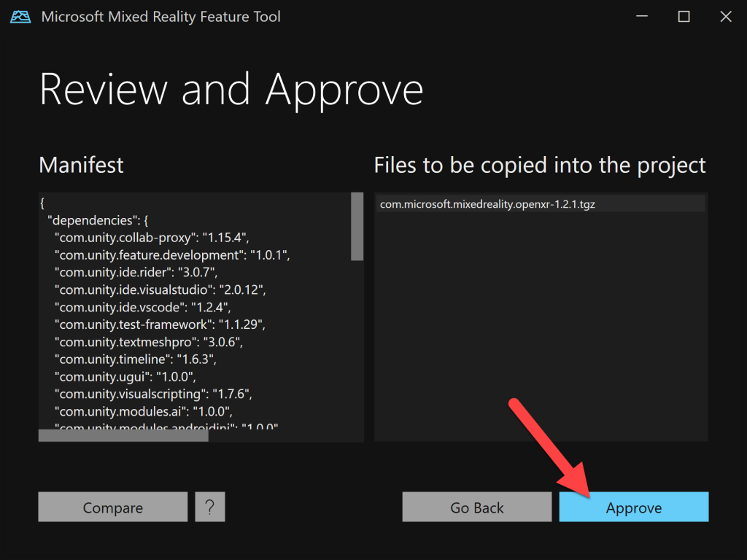Viewport: 747px width, 560px height.
Task: Select com.microsoft.mixedreality.openxr-1.2.1.tgz file entry
Action: pos(541,204)
